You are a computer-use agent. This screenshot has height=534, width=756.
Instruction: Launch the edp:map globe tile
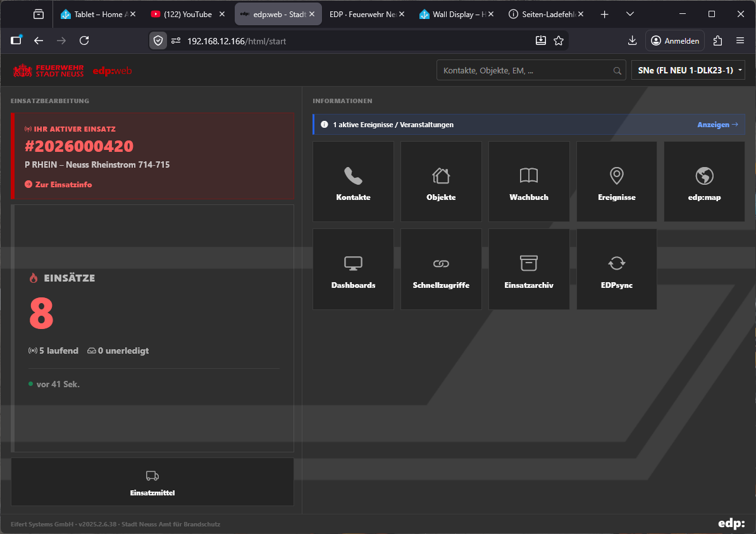[x=704, y=182]
